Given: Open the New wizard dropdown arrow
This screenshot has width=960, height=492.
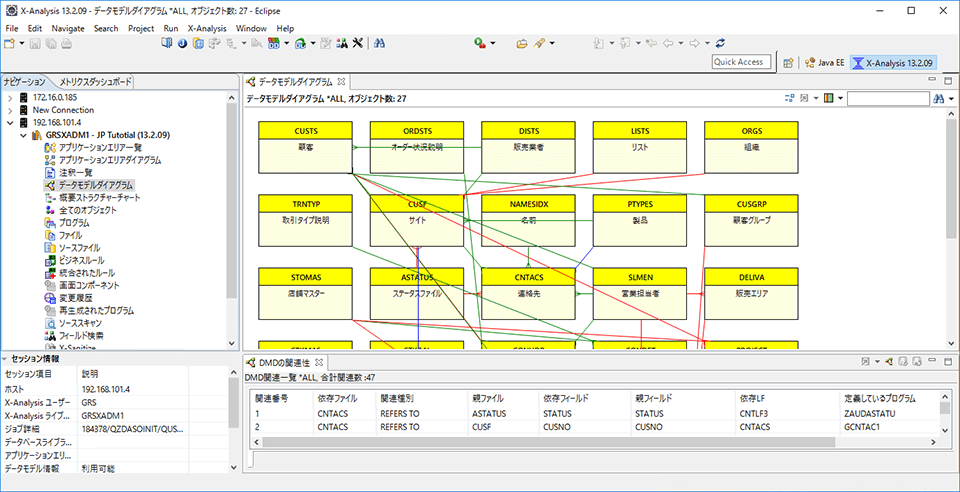Looking at the screenshot, I should tap(21, 43).
